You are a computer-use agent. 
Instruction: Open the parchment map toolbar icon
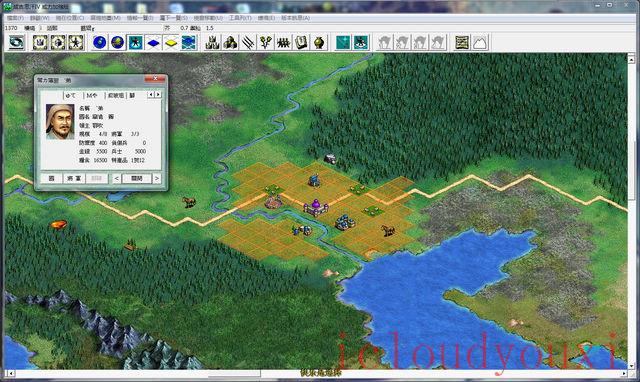[x=462, y=42]
